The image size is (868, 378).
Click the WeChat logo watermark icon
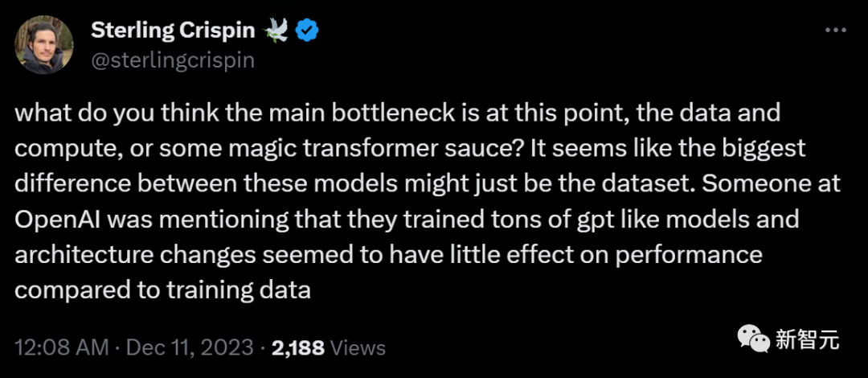coord(753,340)
